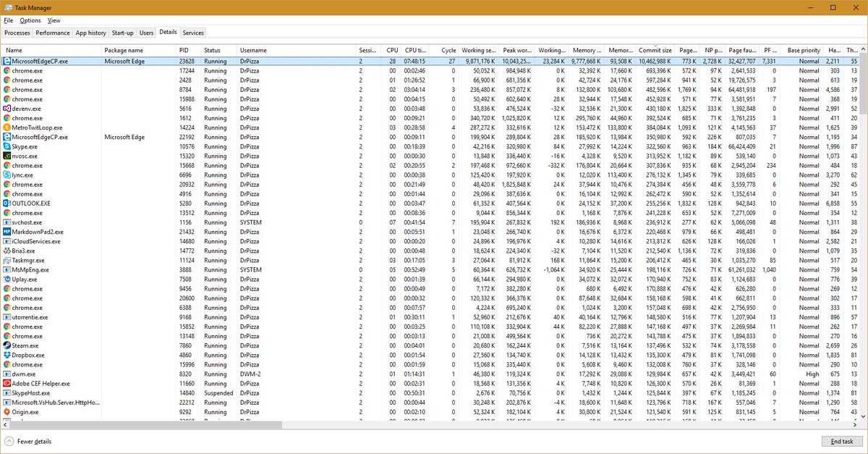
Task: Switch to the Services tab
Action: pos(193,33)
